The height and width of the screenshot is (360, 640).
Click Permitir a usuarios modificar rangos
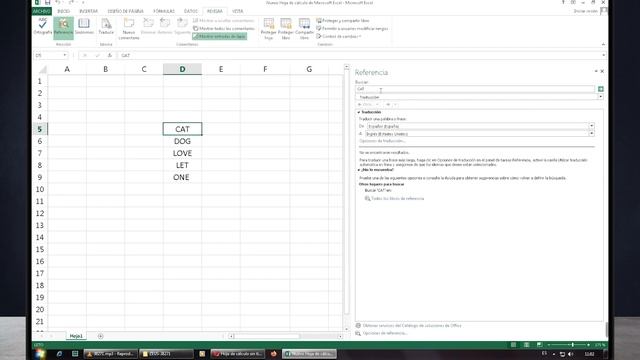pyautogui.click(x=352, y=29)
